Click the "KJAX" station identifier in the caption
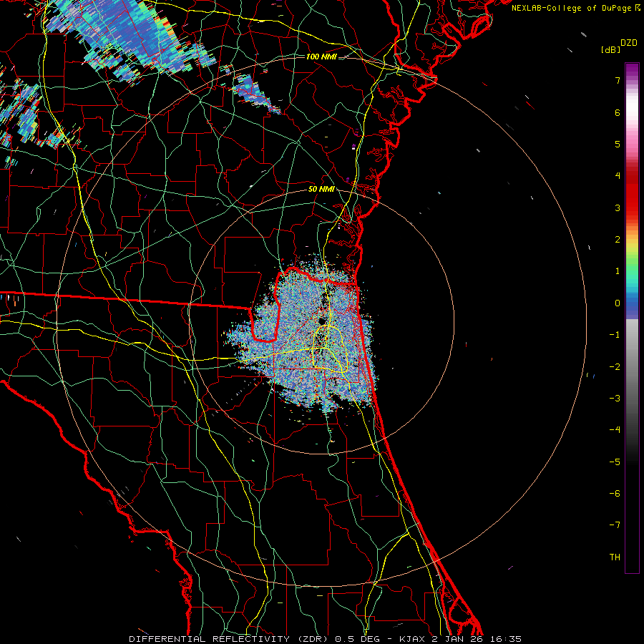The image size is (644, 644). coord(412,639)
